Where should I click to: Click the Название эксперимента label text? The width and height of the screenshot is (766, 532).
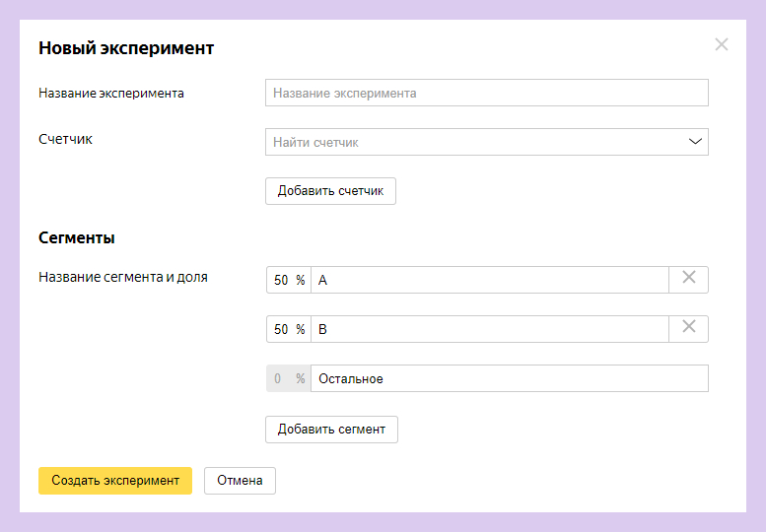(x=111, y=94)
